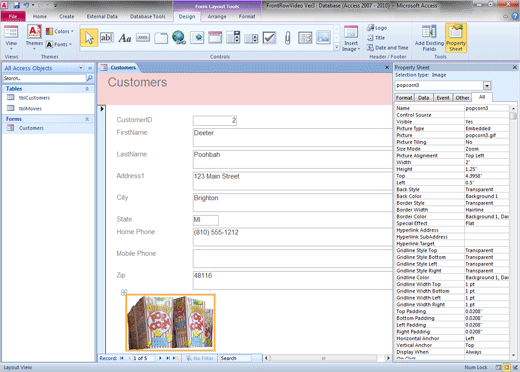The image size is (520, 372).
Task: Expand the Controls gallery more arrow
Action: pos(337,47)
